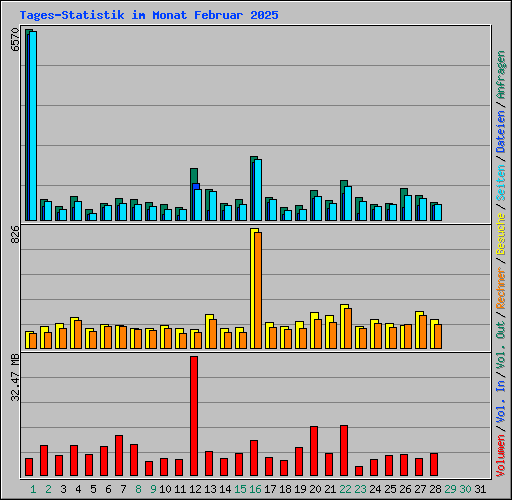Click the red volume bar for day 22
Viewport: 512px width, 500px height.
click(344, 450)
